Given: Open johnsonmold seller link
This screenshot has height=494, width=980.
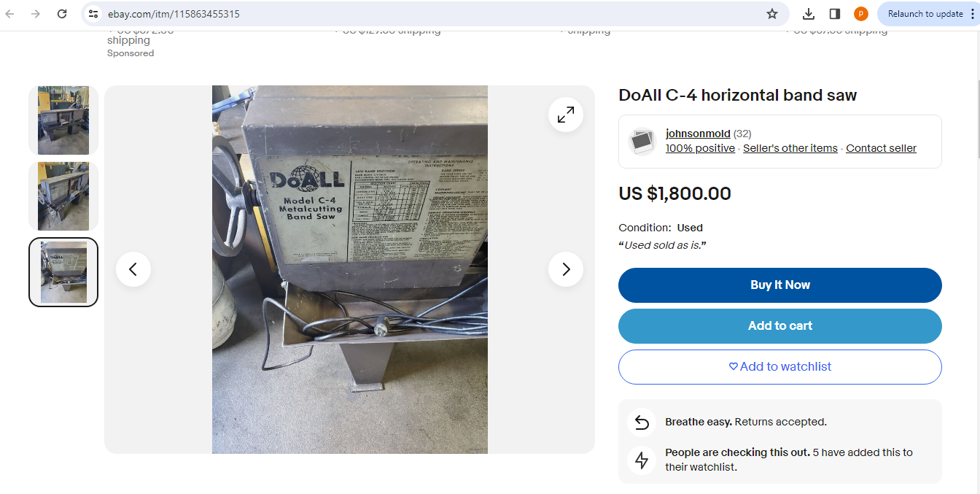Looking at the screenshot, I should (x=698, y=134).
